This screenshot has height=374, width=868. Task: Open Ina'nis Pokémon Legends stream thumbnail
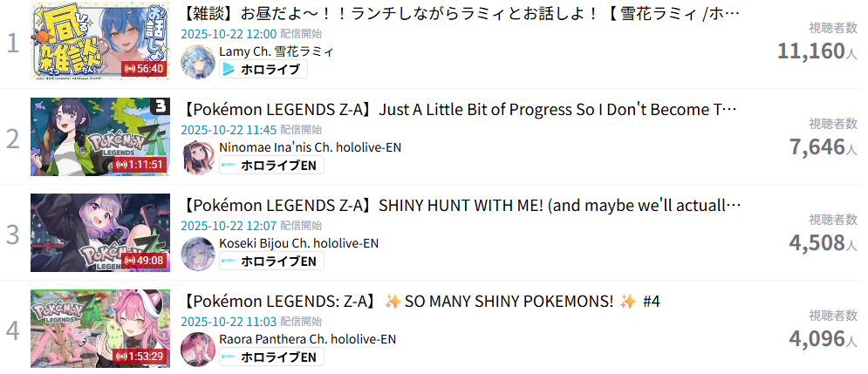[x=100, y=137]
